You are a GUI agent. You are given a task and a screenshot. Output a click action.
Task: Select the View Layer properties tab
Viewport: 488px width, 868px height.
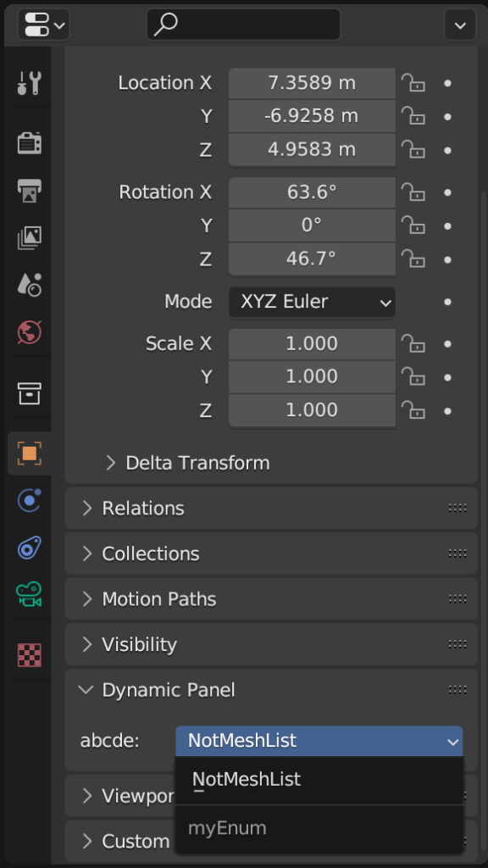pos(28,238)
